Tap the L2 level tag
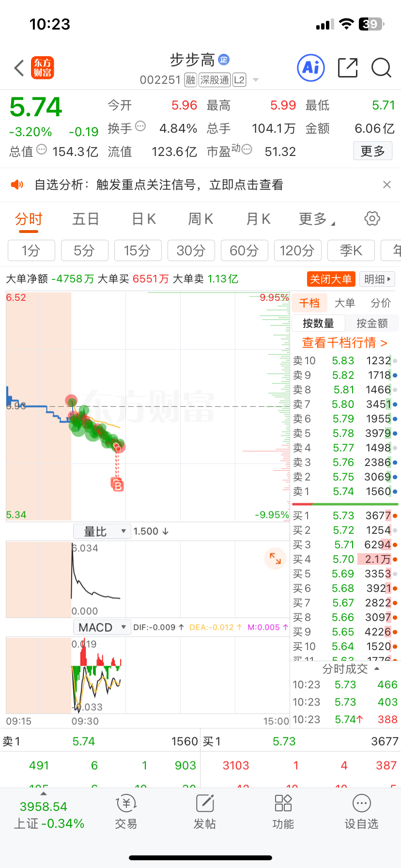 [x=239, y=80]
